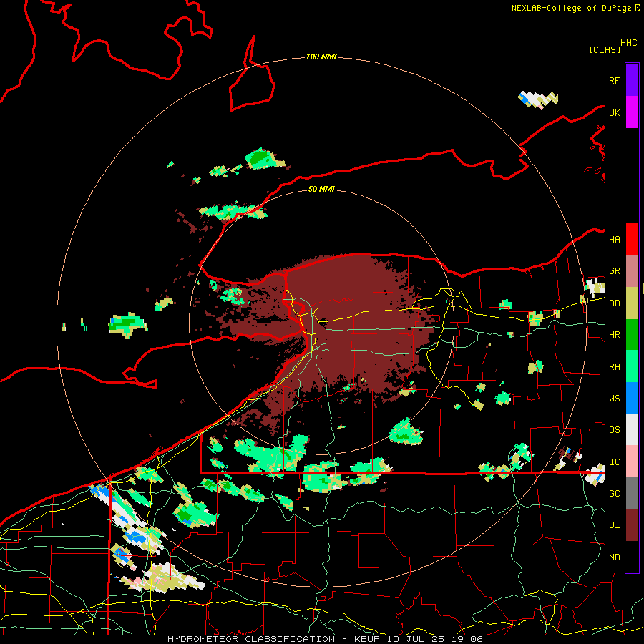The width and height of the screenshot is (644, 644).
Task: Click the 'GC' legend label
Action: click(614, 494)
